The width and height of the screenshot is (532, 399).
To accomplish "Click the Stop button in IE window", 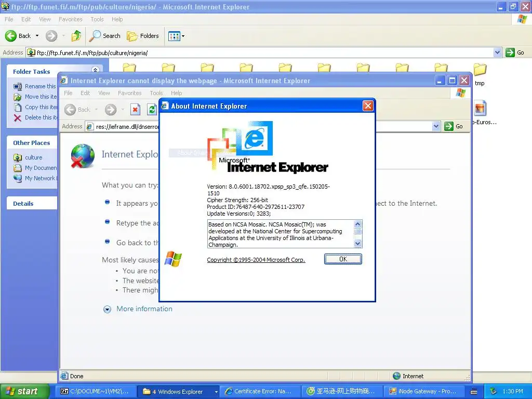I will tap(135, 110).
